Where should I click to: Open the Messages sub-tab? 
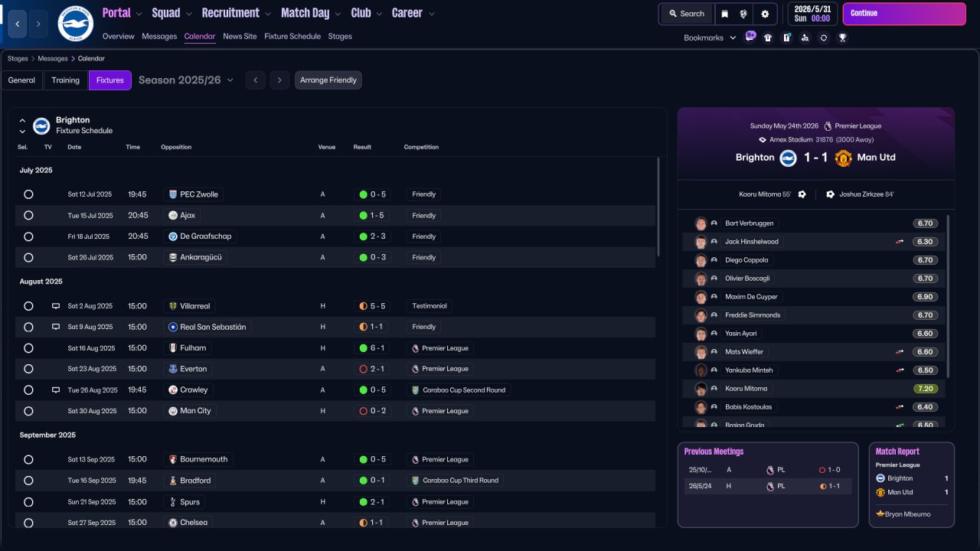coord(159,36)
